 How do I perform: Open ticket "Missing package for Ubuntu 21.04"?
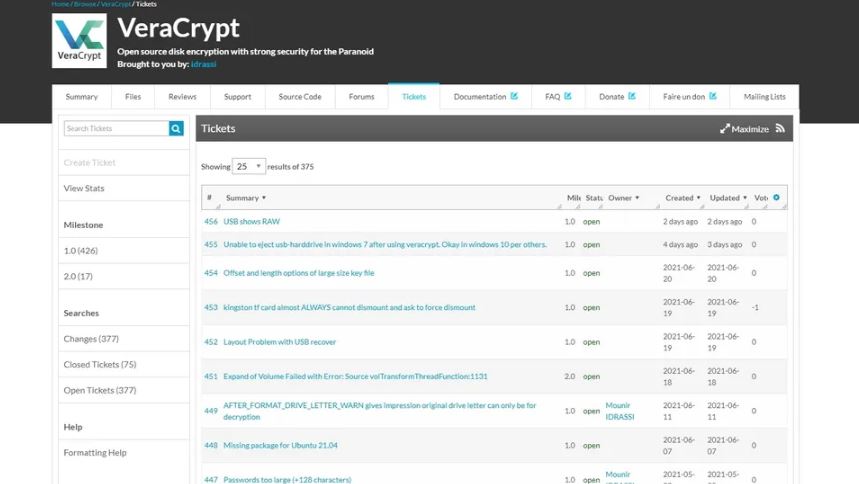(x=280, y=446)
